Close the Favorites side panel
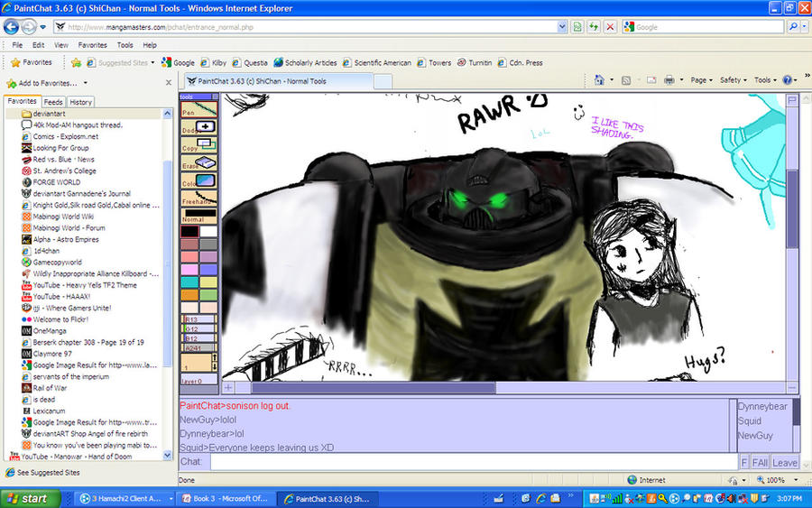Image resolution: width=812 pixels, height=508 pixels. (169, 83)
